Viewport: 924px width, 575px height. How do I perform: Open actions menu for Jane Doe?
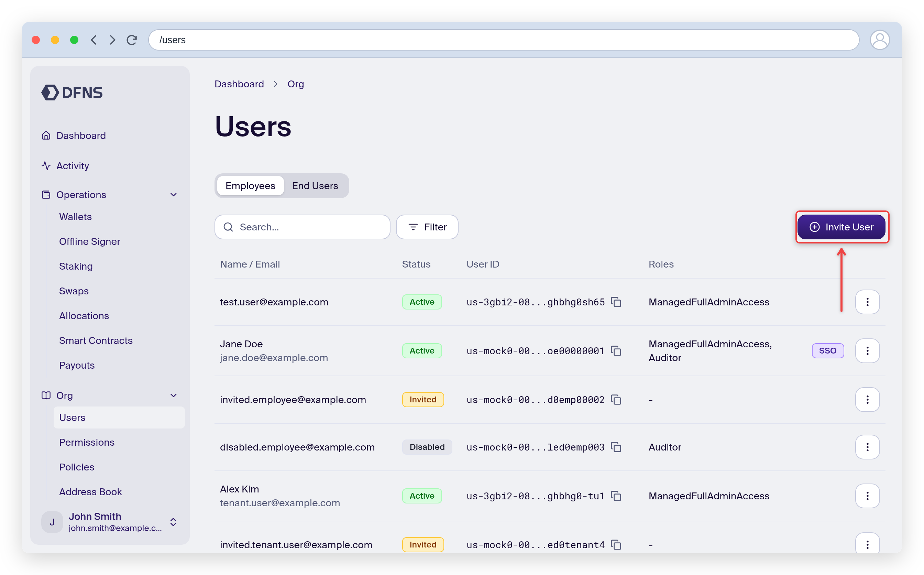coord(867,351)
